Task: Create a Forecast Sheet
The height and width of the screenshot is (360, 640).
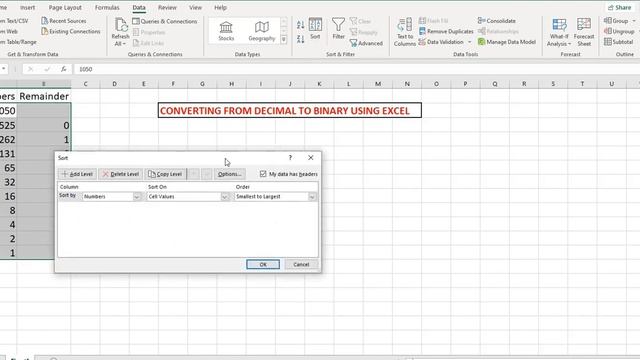Action: pyautogui.click(x=584, y=32)
